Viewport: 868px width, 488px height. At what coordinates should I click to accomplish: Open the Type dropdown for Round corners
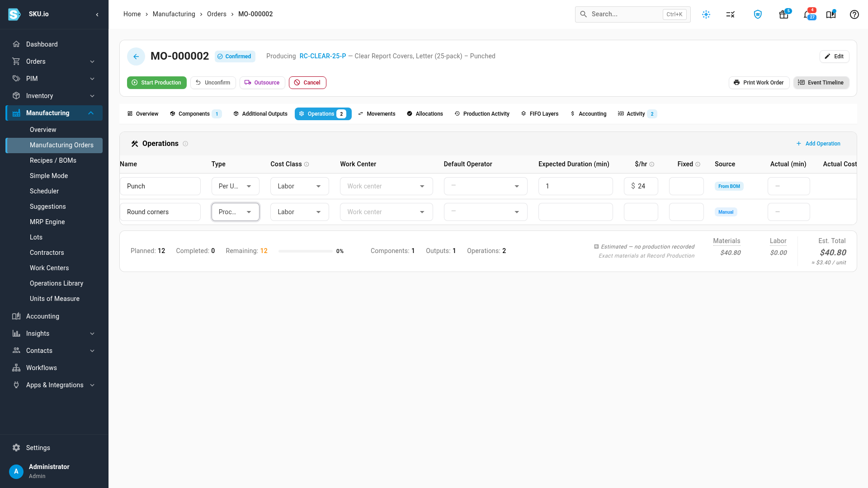236,212
